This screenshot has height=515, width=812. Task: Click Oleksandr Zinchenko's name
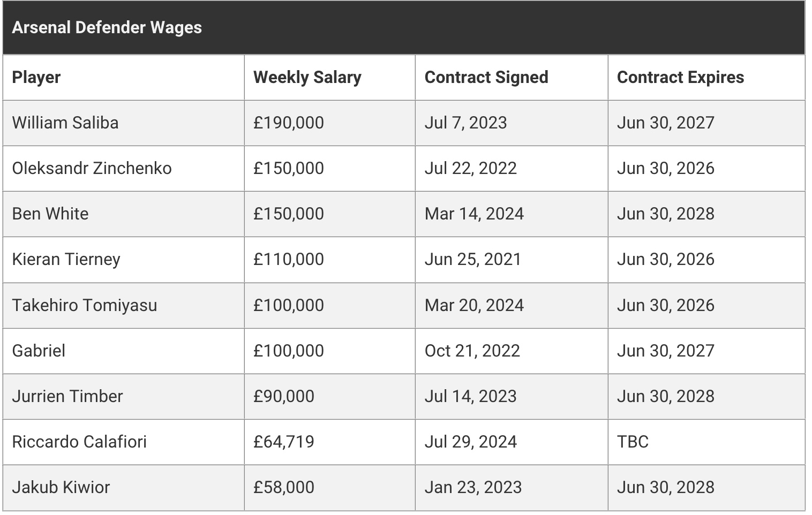(x=92, y=168)
